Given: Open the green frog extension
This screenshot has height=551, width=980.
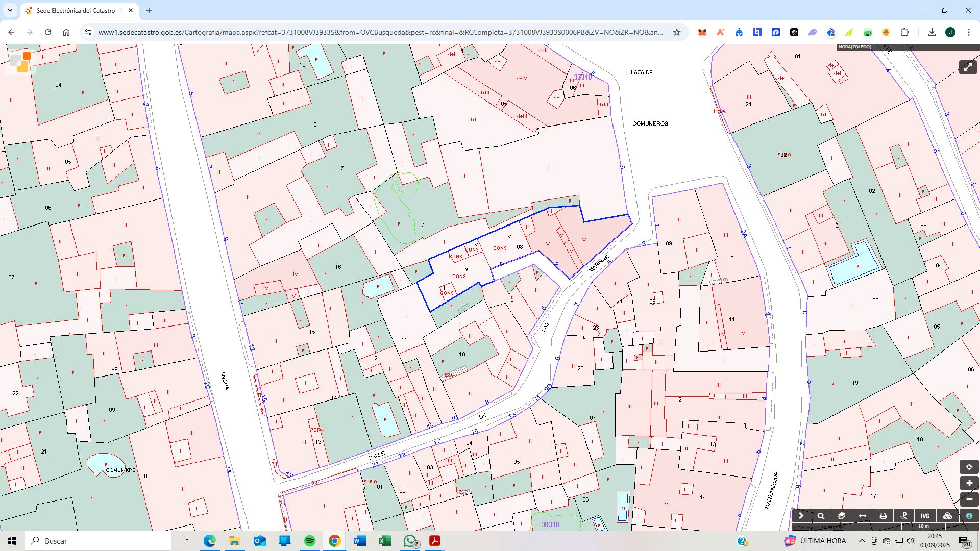Looking at the screenshot, I should point(868,32).
